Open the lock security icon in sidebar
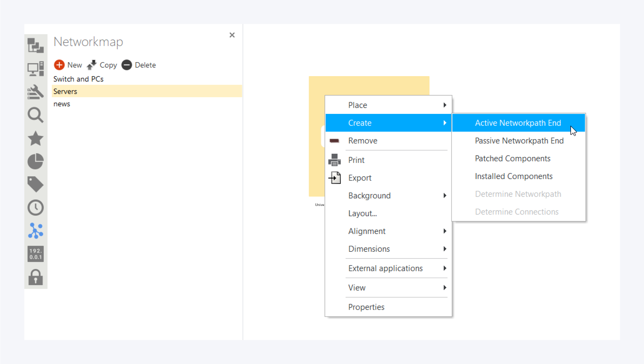The width and height of the screenshot is (644, 364). [35, 277]
